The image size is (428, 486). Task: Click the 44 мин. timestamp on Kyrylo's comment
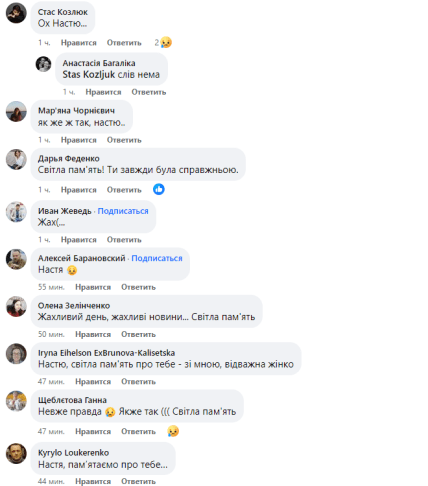[51, 481]
